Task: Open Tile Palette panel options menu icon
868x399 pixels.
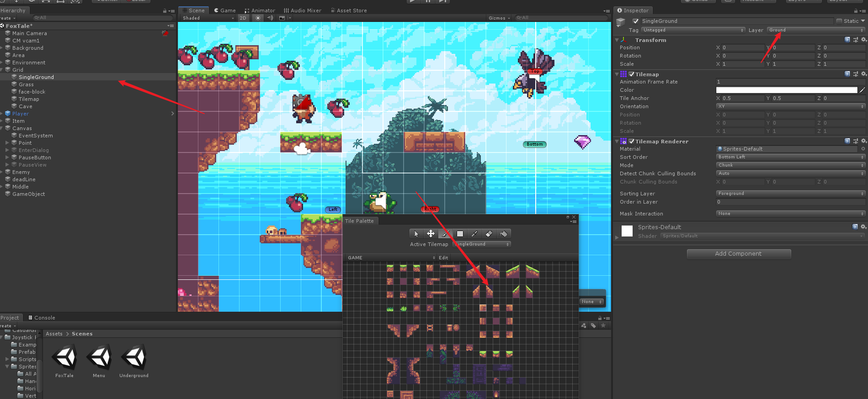Action: pyautogui.click(x=574, y=221)
